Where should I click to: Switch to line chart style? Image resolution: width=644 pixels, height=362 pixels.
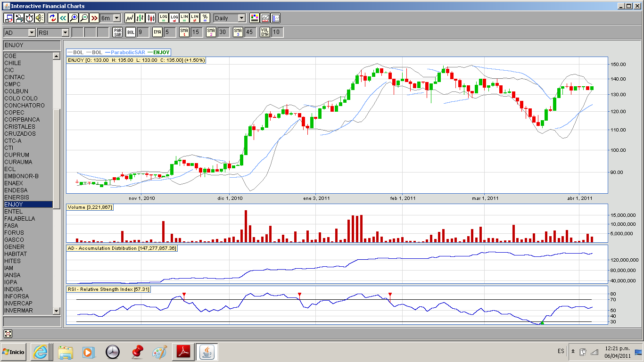(129, 18)
